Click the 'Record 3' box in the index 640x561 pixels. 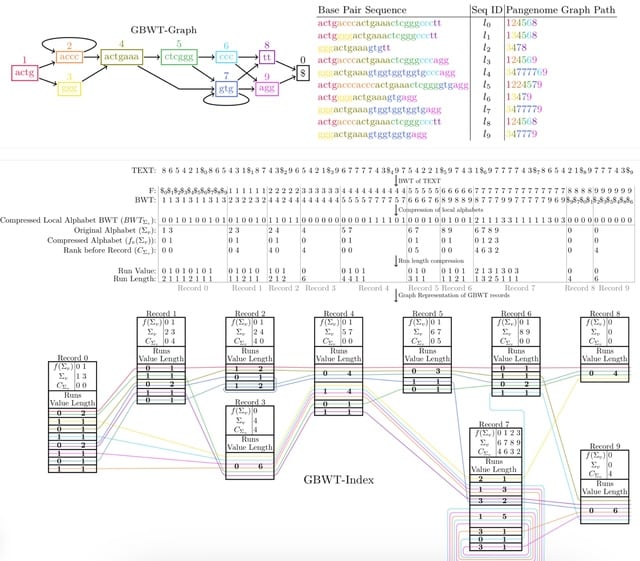coord(247,440)
